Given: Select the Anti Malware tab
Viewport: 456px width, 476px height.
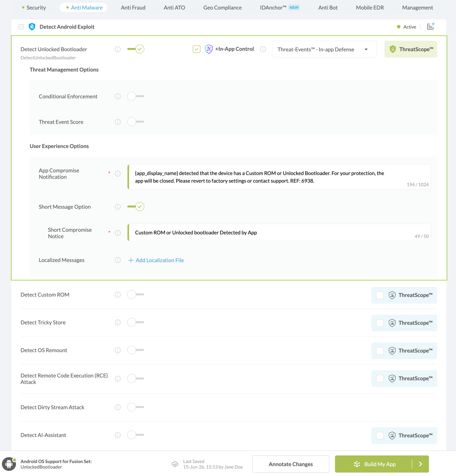Looking at the screenshot, I should click(83, 8).
